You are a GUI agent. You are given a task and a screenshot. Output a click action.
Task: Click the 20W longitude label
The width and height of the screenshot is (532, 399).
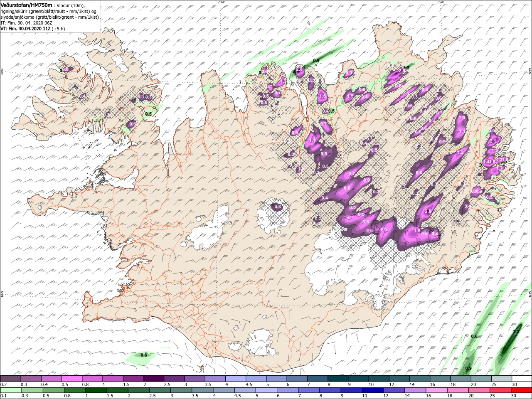[x=221, y=2]
